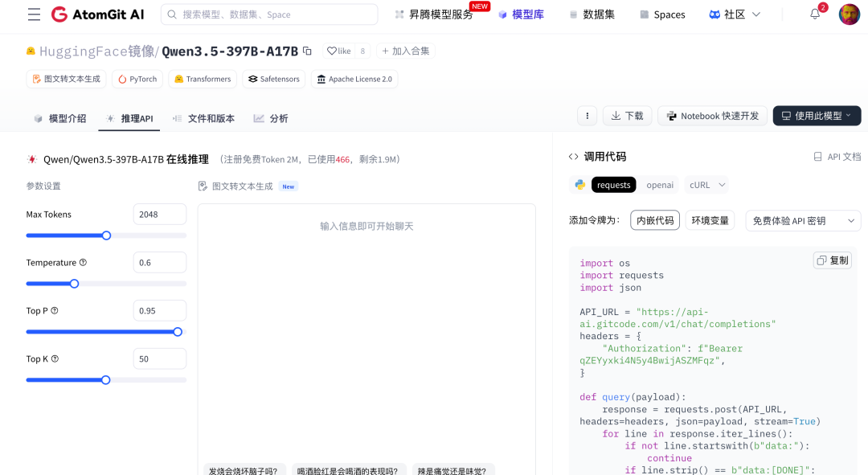The height and width of the screenshot is (475, 868).
Task: Click the search magnifier icon
Action: (172, 14)
